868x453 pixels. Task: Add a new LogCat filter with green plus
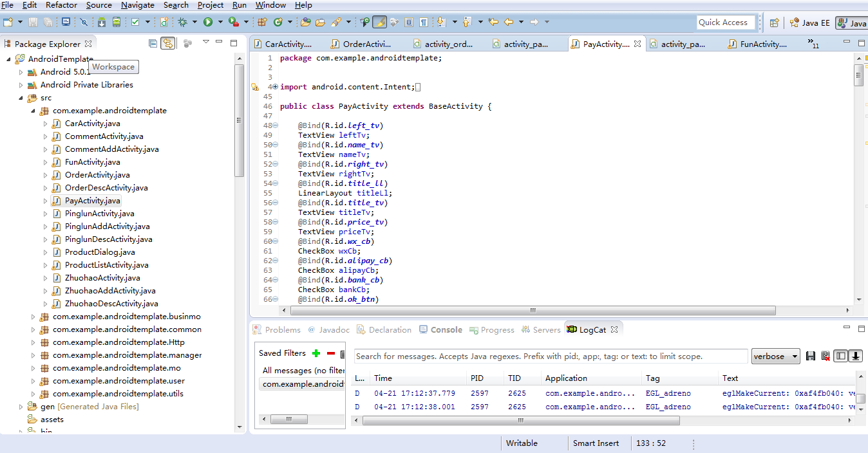(316, 353)
